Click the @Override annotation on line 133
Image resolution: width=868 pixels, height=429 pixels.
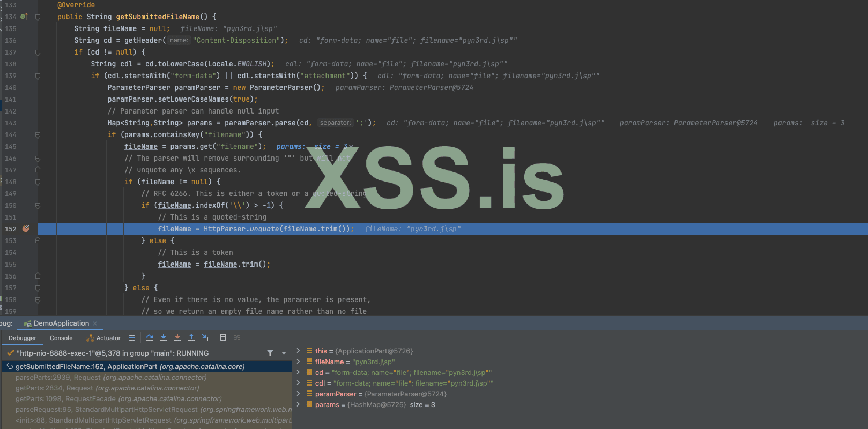(x=76, y=5)
